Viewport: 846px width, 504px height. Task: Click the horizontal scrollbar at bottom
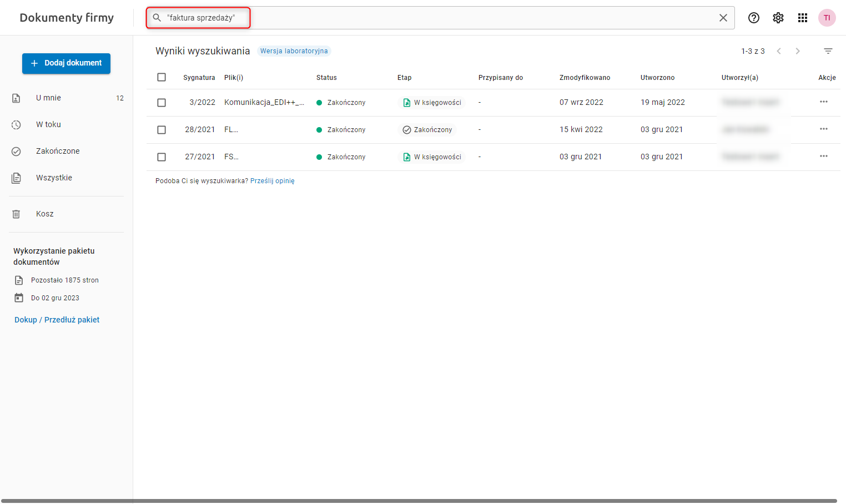click(x=419, y=501)
